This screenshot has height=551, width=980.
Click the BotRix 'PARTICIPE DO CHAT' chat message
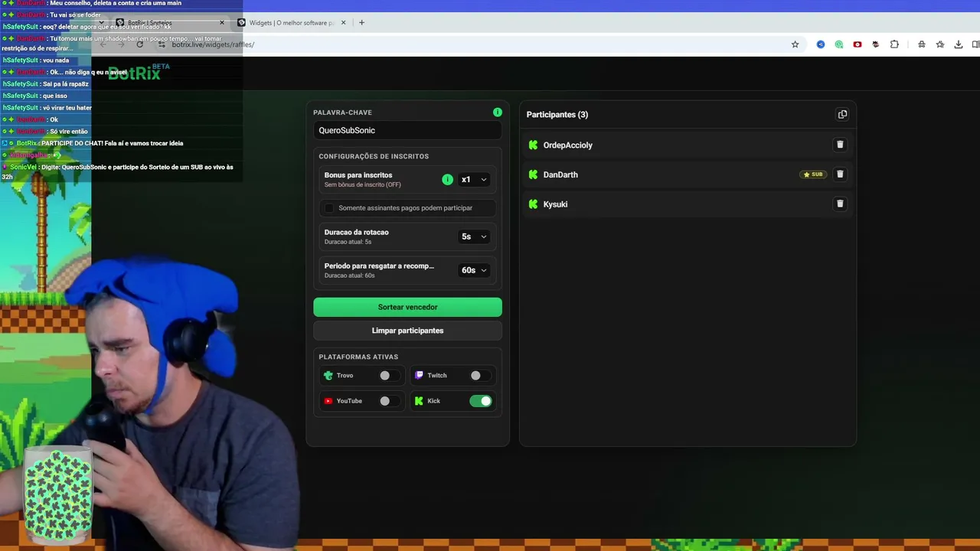click(112, 143)
